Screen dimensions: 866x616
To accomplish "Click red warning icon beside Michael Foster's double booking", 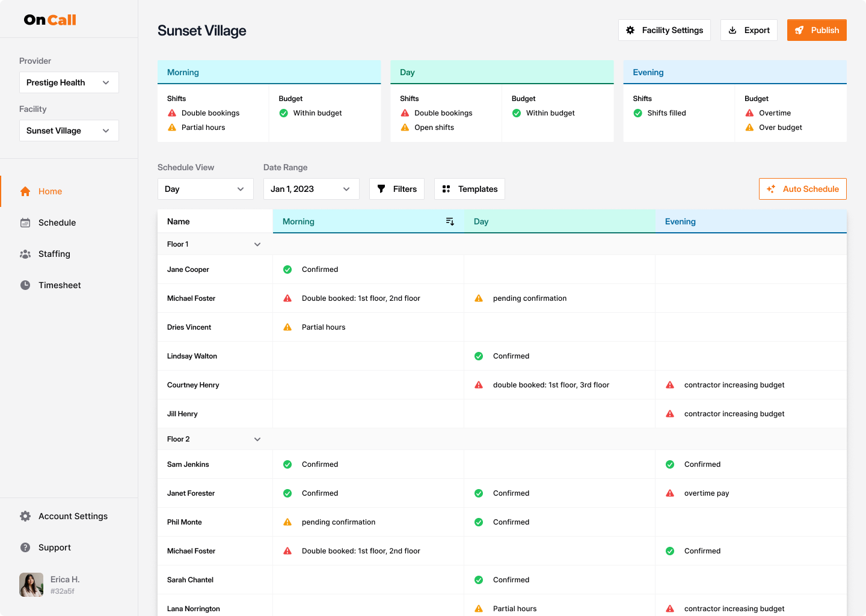I will tap(287, 298).
